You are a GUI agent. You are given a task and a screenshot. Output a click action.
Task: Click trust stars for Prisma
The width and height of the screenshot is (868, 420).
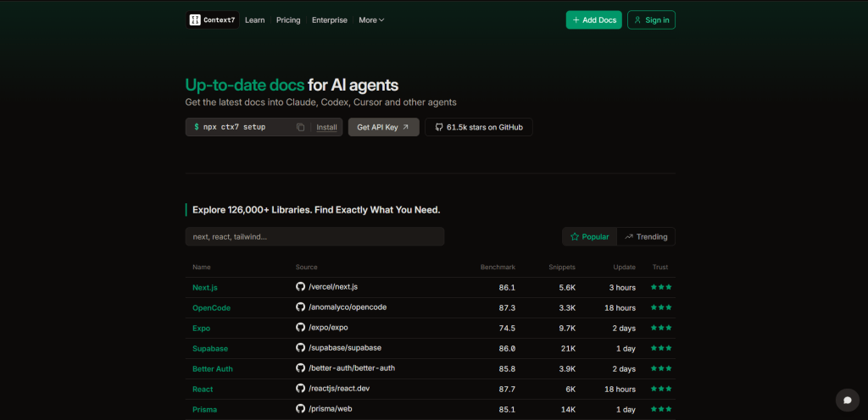click(661, 409)
